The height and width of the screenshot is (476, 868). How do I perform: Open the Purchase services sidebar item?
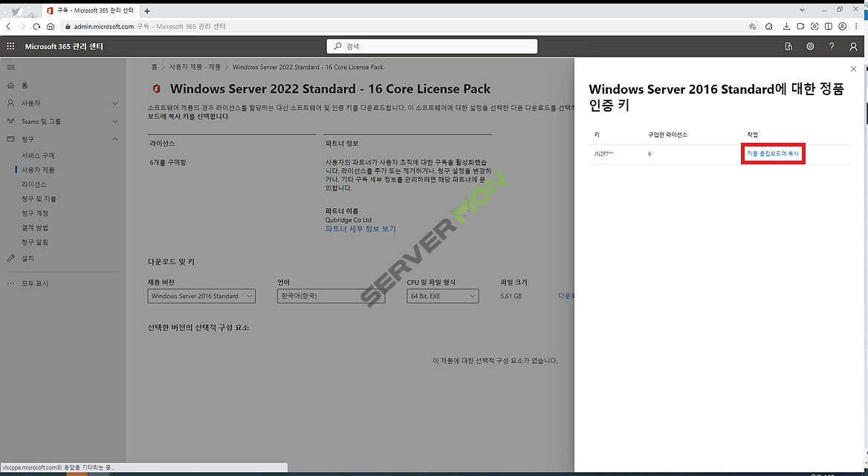[x=38, y=155]
